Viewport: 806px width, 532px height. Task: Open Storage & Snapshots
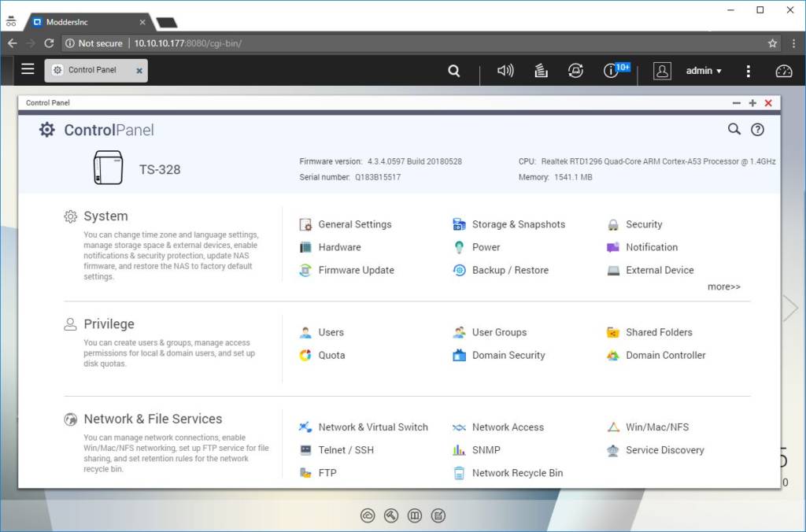point(509,224)
